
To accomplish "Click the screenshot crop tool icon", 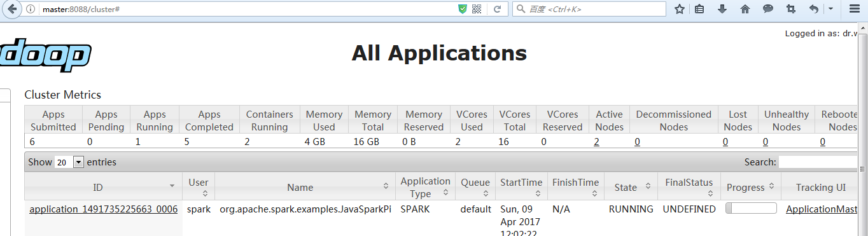I will pyautogui.click(x=791, y=9).
